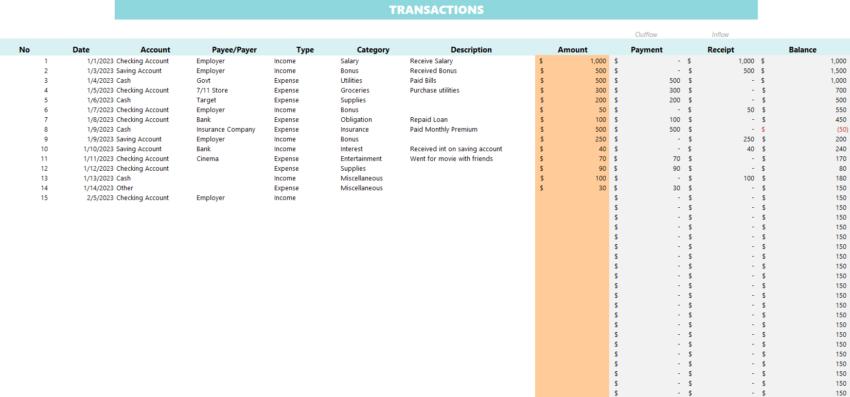Click the Entertainment category cell
This screenshot has height=397, width=850.
point(361,159)
